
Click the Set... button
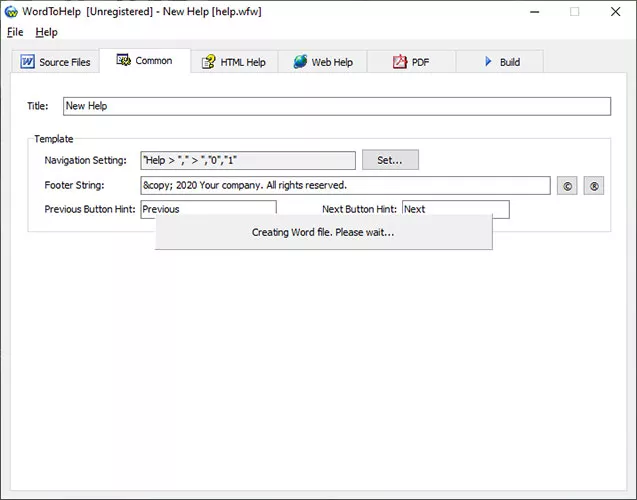[390, 160]
